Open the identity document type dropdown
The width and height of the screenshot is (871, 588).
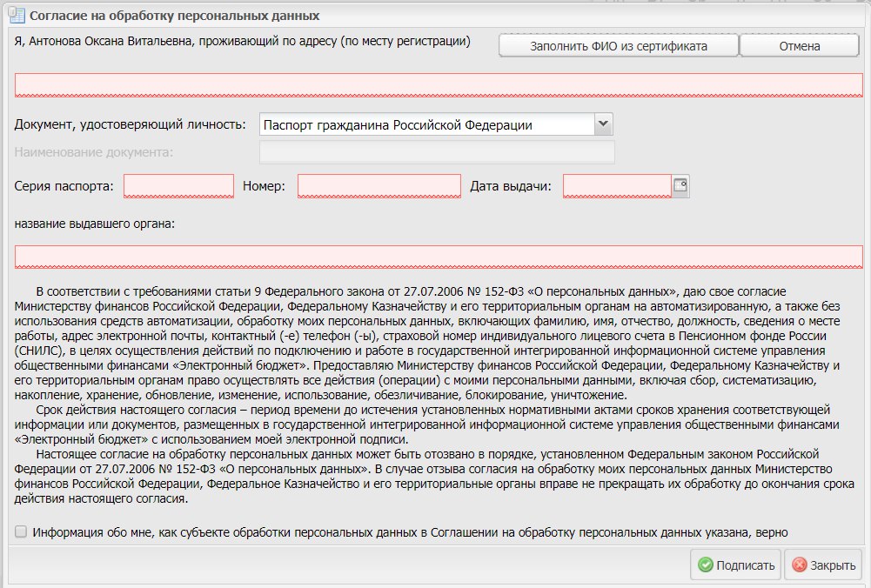click(603, 124)
